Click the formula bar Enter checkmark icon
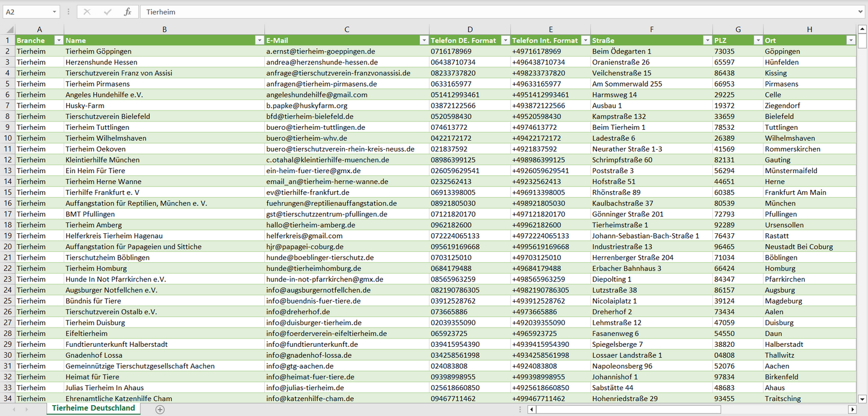Viewport: 868px width, 416px height. (x=108, y=12)
